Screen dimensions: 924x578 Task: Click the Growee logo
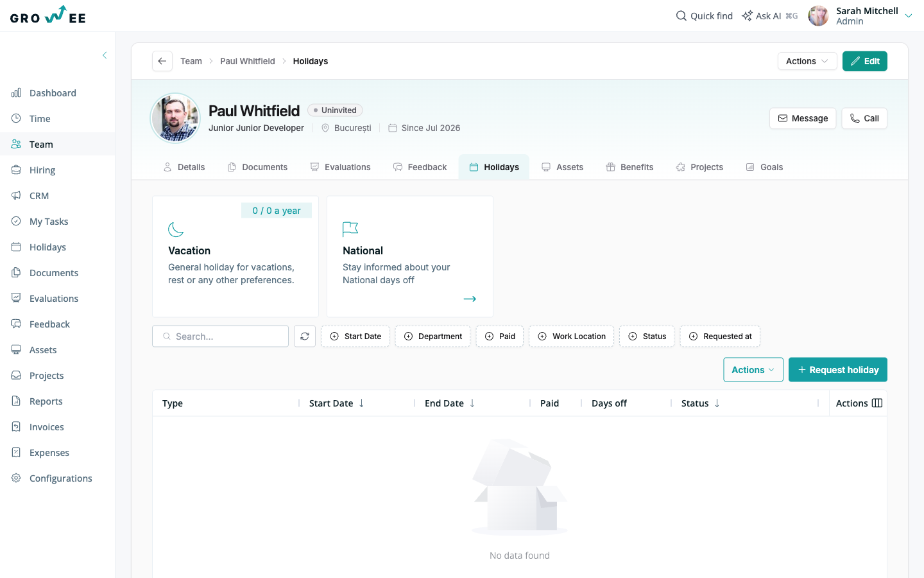tap(48, 15)
